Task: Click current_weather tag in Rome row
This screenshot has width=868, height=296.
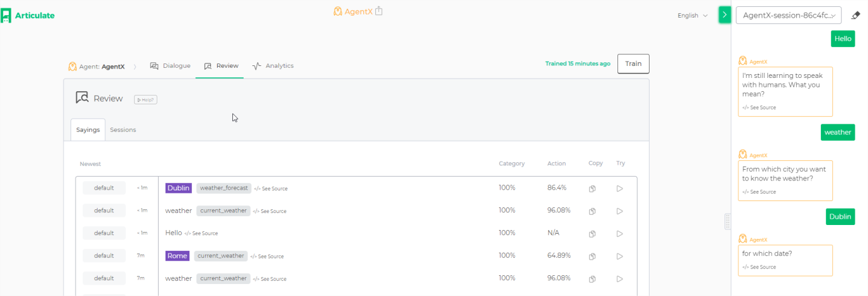Action: tap(221, 256)
